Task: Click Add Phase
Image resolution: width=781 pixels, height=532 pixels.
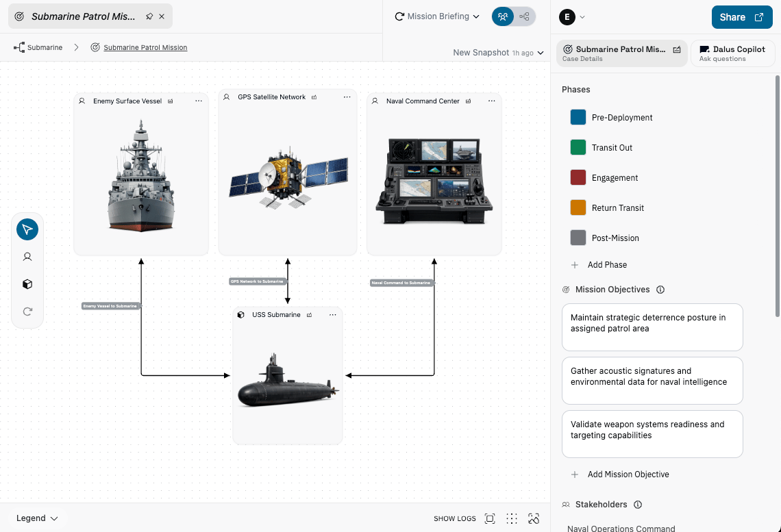Action: [599, 265]
